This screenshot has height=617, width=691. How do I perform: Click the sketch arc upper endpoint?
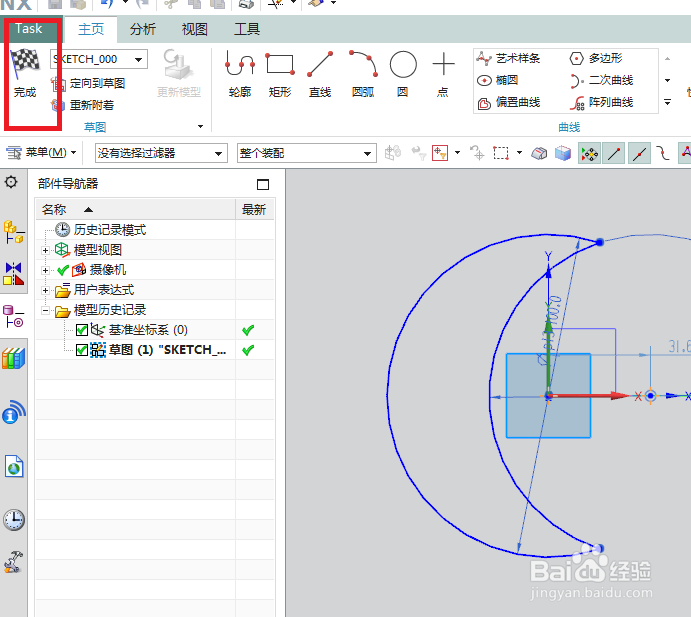pyautogui.click(x=600, y=242)
